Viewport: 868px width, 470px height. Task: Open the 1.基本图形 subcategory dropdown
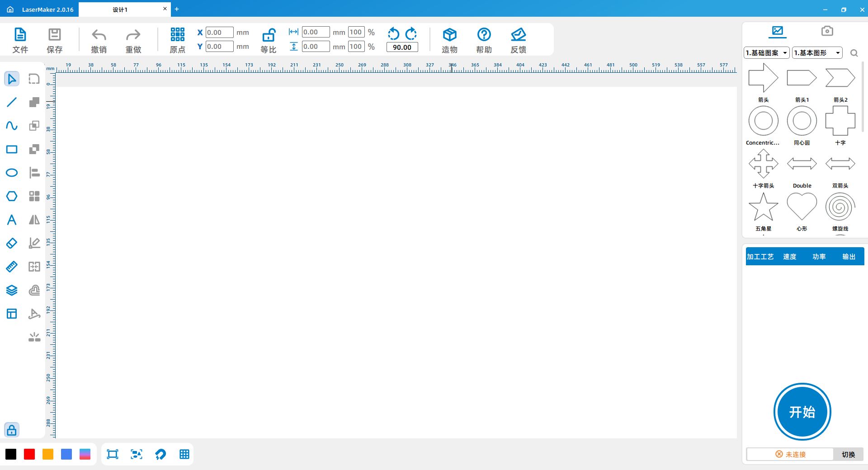(x=817, y=53)
